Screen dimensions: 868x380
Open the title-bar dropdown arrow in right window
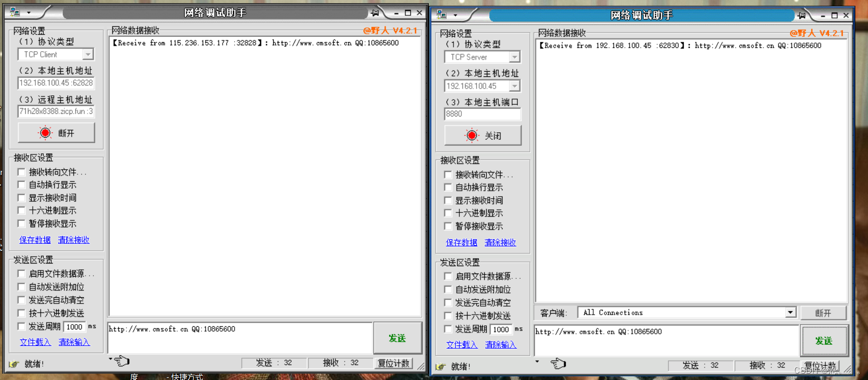click(x=455, y=15)
